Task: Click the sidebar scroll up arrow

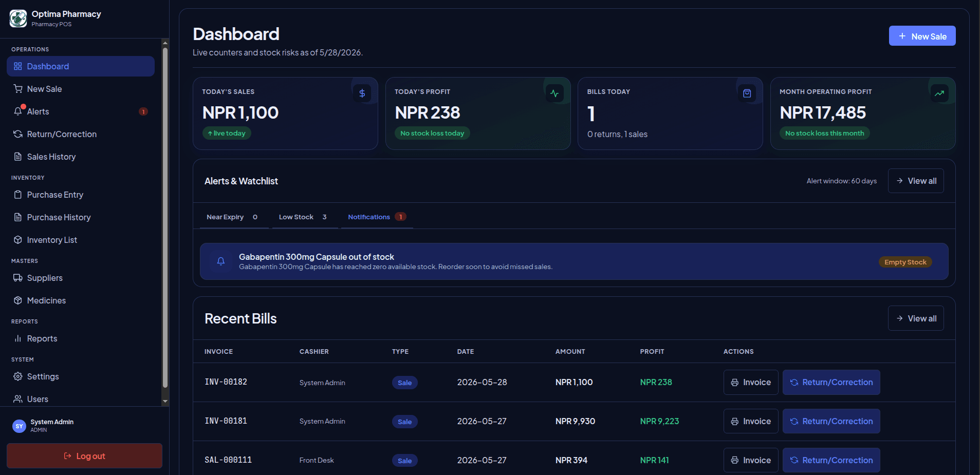Action: coord(165,43)
